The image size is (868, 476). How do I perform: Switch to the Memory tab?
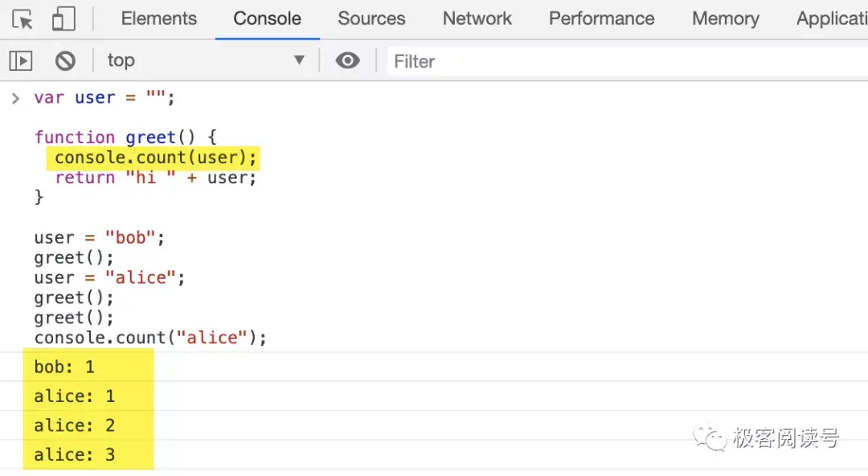[x=725, y=18]
